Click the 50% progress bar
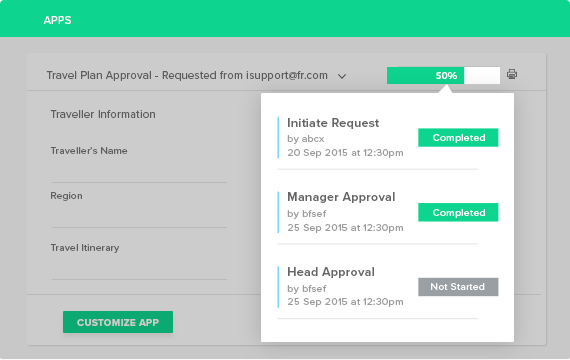The width and height of the screenshot is (570, 360). click(x=443, y=76)
